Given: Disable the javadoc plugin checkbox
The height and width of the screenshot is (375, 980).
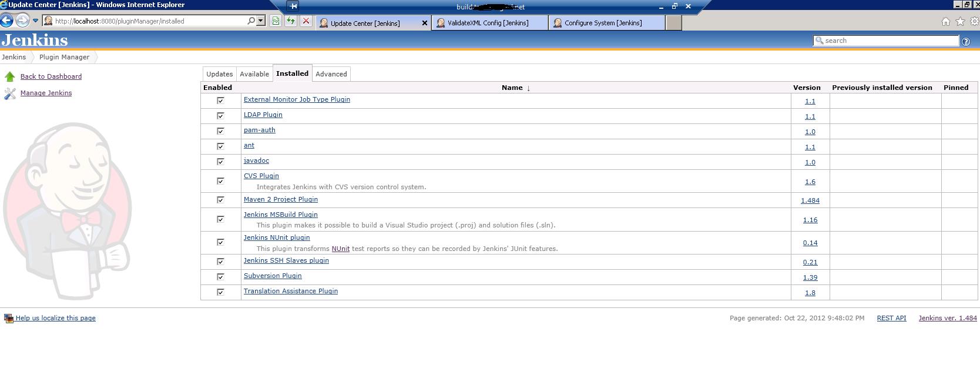Looking at the screenshot, I should click(x=221, y=162).
